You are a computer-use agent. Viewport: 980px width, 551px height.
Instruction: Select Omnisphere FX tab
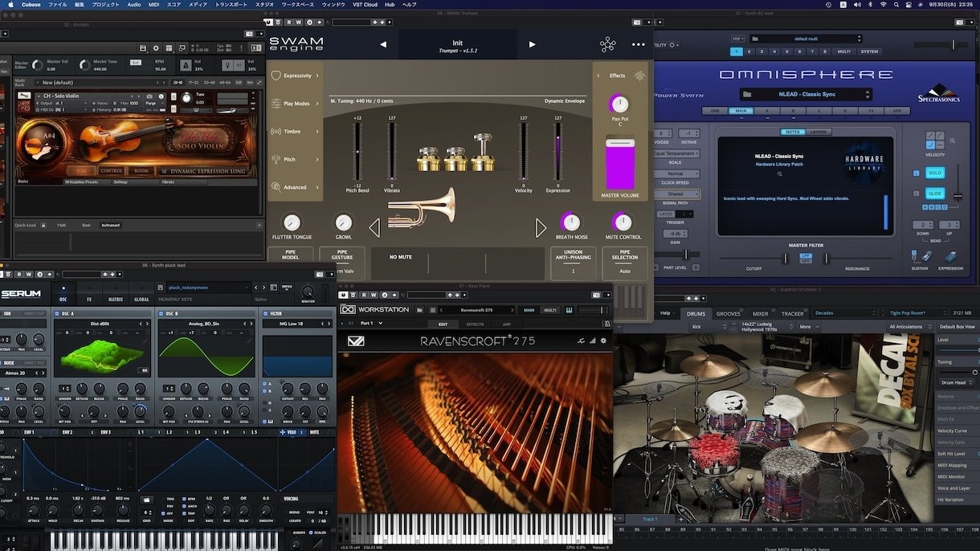coord(871,111)
